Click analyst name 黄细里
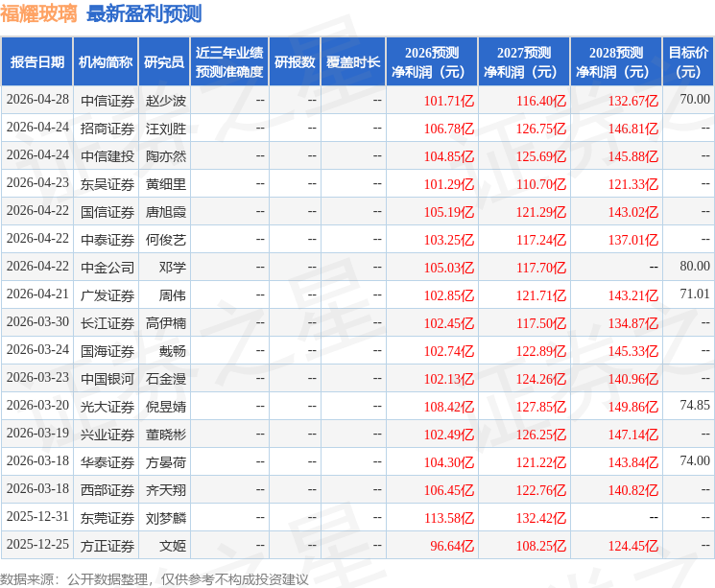The height and width of the screenshot is (588, 715). (x=166, y=184)
